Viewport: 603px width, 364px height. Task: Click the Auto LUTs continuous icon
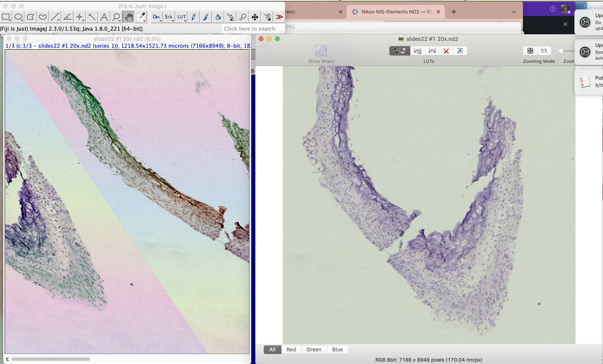click(418, 51)
